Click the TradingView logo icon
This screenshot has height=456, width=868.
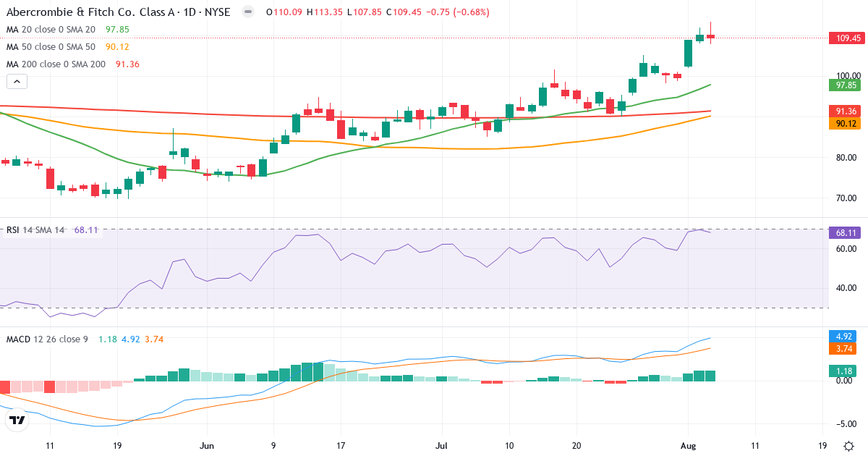click(x=18, y=420)
